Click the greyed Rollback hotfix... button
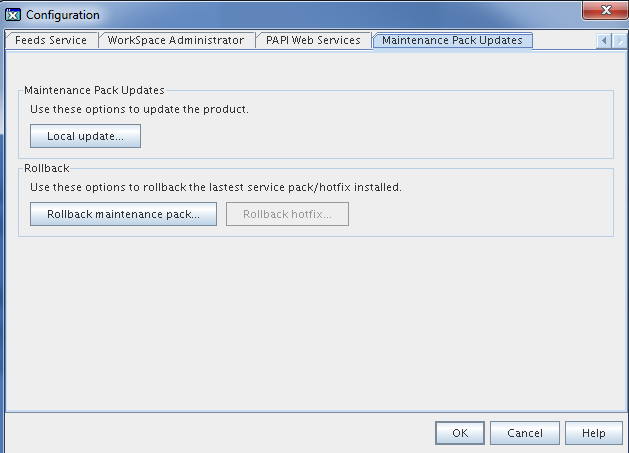629x453 pixels. 287,214
